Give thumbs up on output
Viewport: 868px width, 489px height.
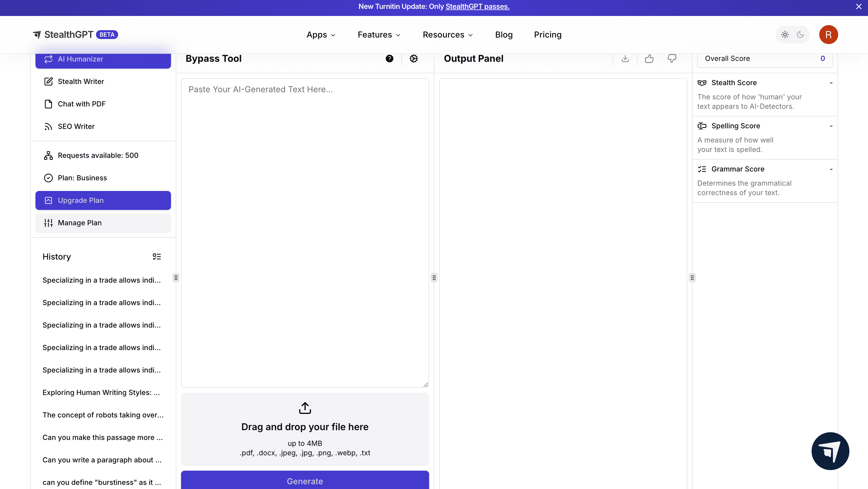(x=649, y=59)
